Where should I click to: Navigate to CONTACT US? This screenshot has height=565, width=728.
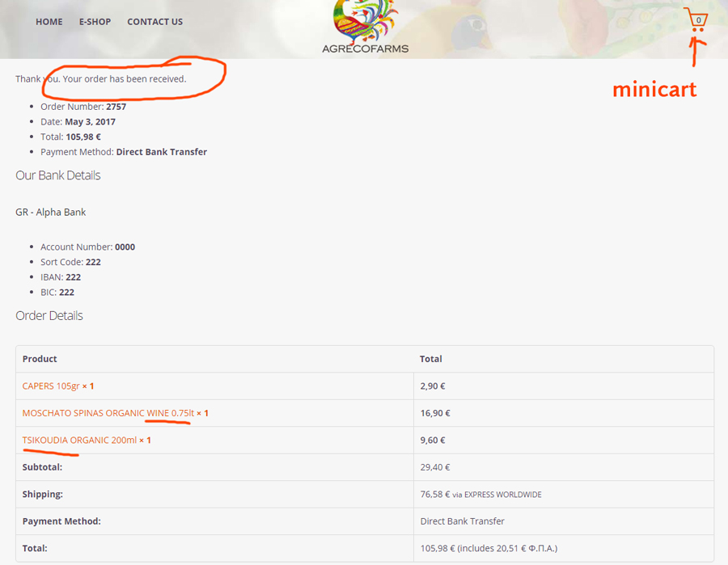pyautogui.click(x=154, y=22)
